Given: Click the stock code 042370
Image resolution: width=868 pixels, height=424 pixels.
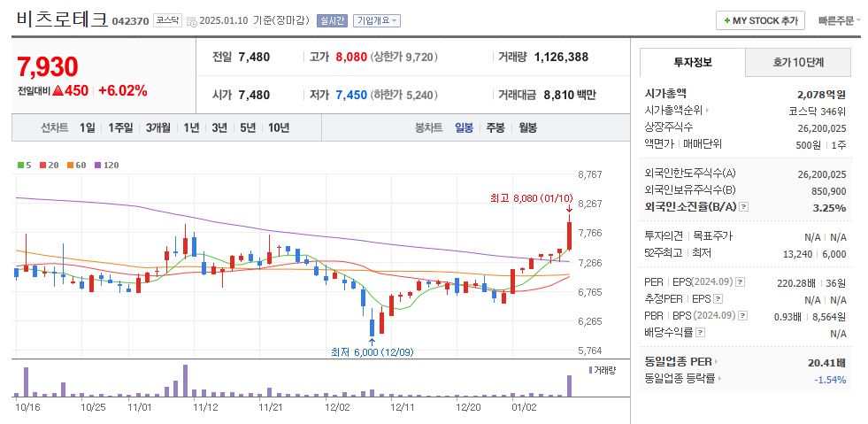Looking at the screenshot, I should coord(130,21).
